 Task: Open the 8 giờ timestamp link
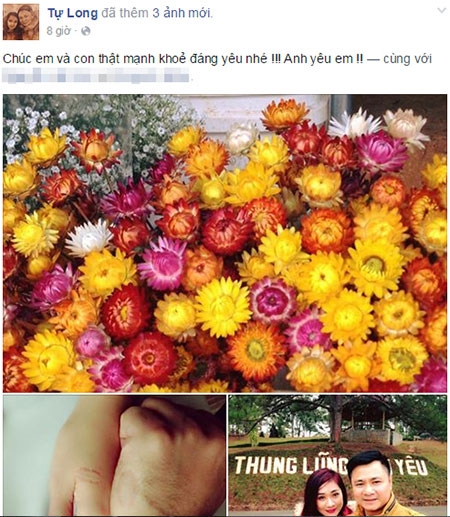(x=59, y=31)
